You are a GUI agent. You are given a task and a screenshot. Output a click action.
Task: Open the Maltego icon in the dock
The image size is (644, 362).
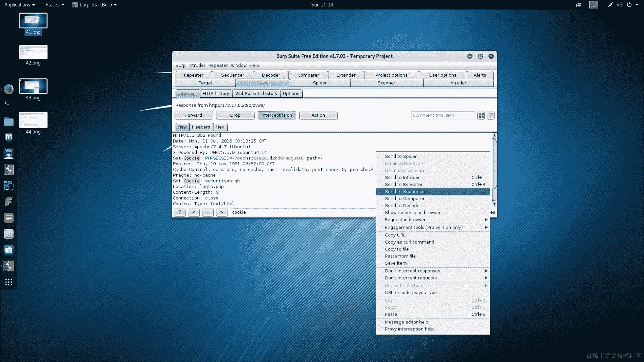(8, 186)
